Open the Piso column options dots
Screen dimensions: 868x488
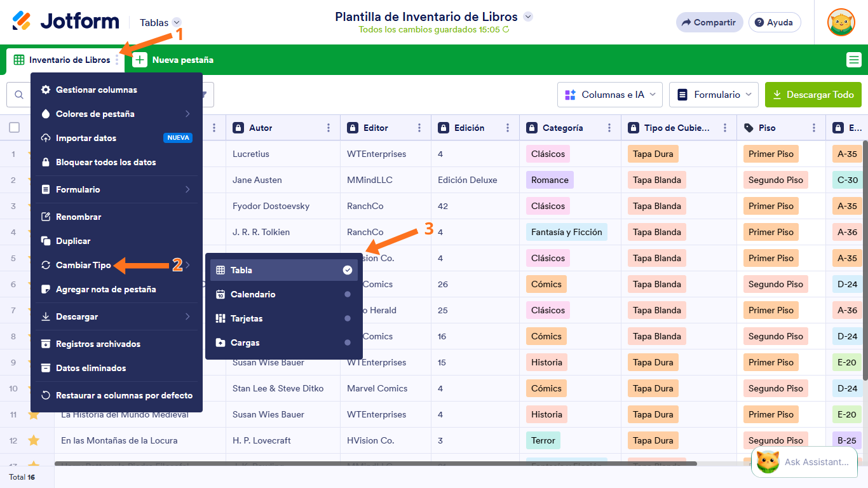814,128
